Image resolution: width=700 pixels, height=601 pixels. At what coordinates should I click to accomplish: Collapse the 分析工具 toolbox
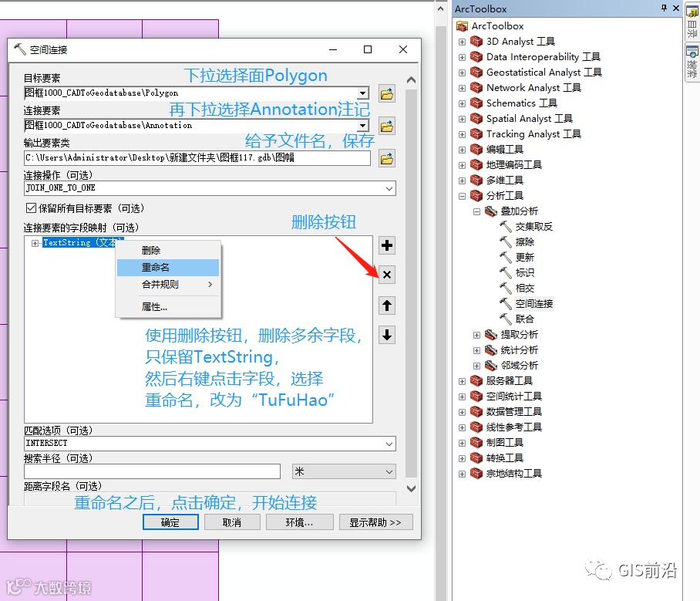point(462,196)
